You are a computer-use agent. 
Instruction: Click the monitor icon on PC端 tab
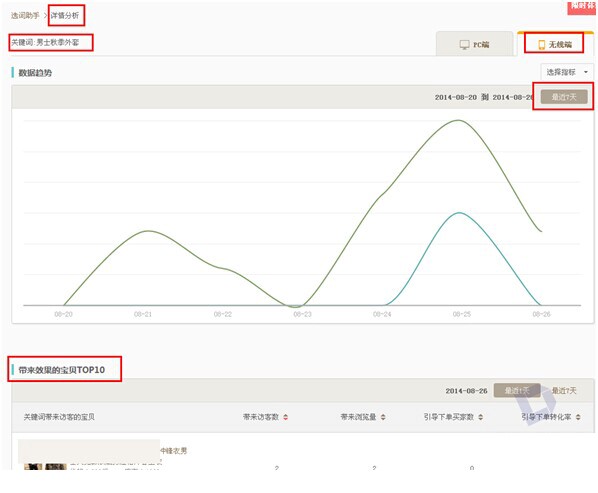pos(465,45)
